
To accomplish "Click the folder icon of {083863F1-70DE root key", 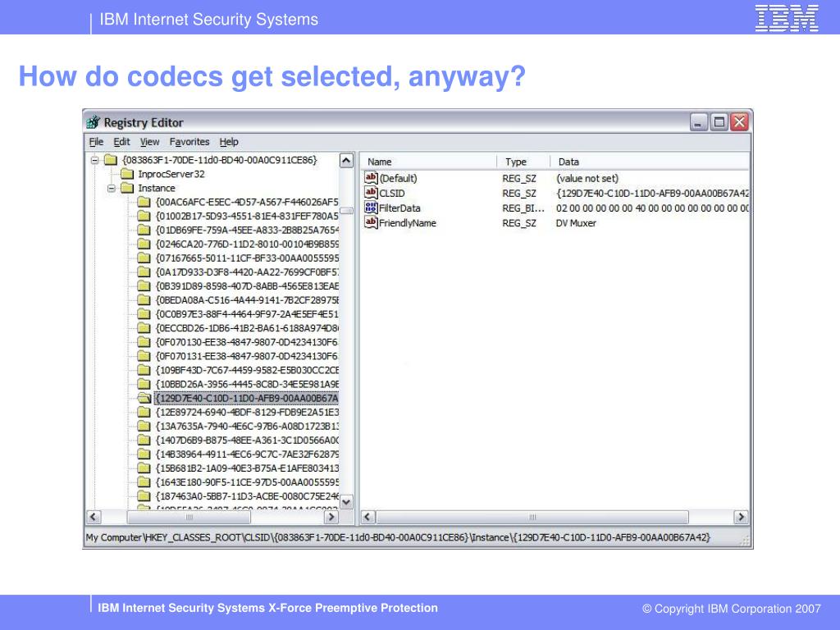I will (111, 160).
